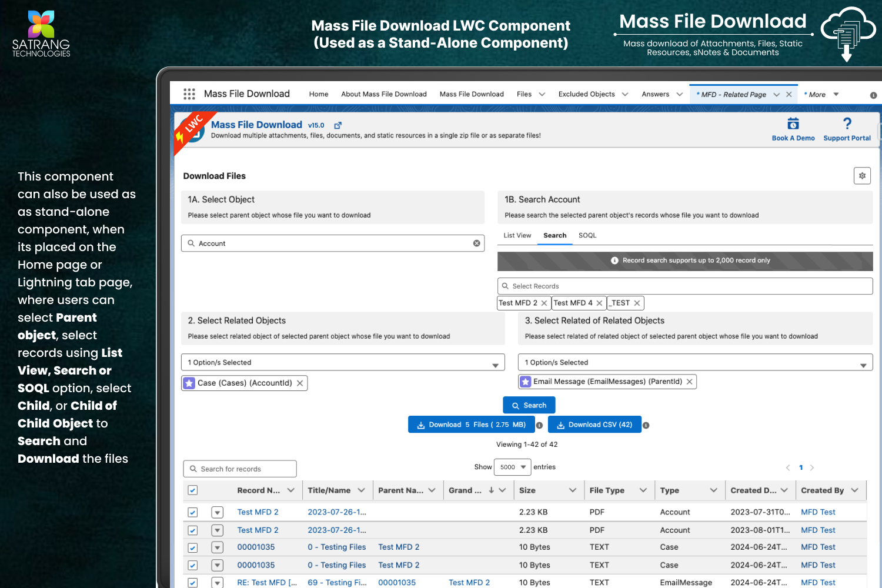Open the Support Portal question mark icon

tap(847, 124)
